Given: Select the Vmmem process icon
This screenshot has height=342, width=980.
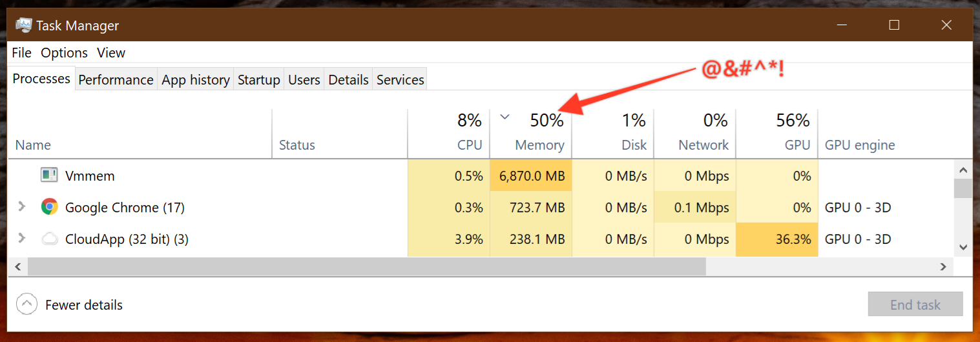Looking at the screenshot, I should click(x=49, y=175).
